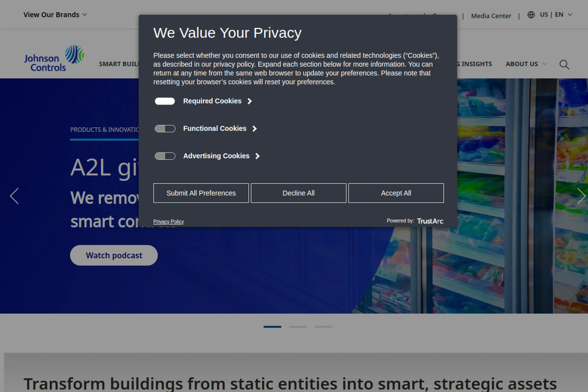588x392 pixels.
Task: Enable the Advertising Cookies toggle
Action: [165, 156]
